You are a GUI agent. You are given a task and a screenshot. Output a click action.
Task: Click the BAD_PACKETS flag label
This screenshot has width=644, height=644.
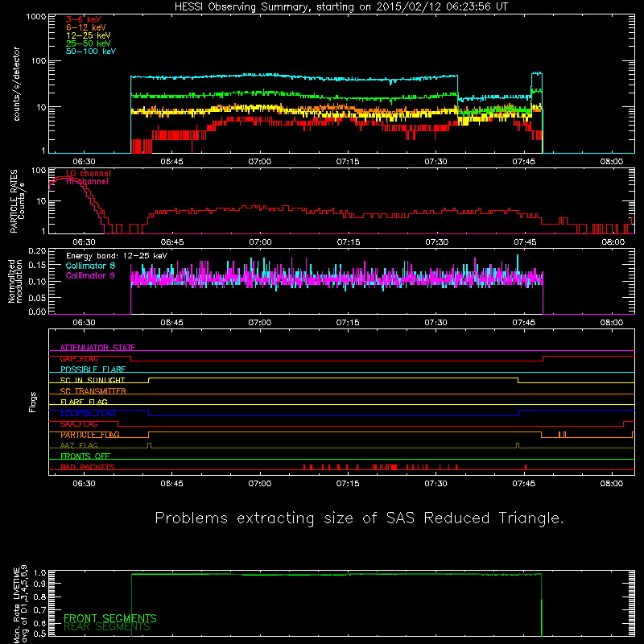(88, 467)
